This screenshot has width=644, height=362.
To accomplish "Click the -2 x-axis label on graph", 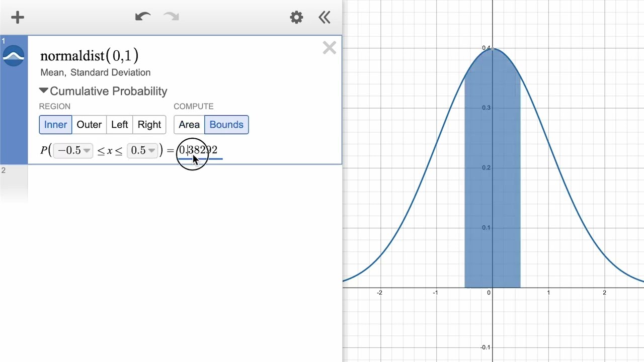I will (379, 293).
